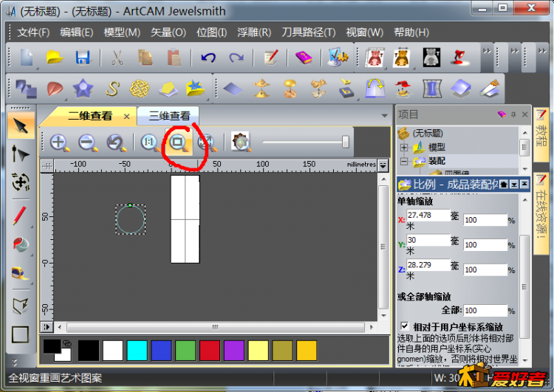Expand the 比例 panel options arrow
Image resolution: width=554 pixels, height=392 pixels.
coord(514,185)
